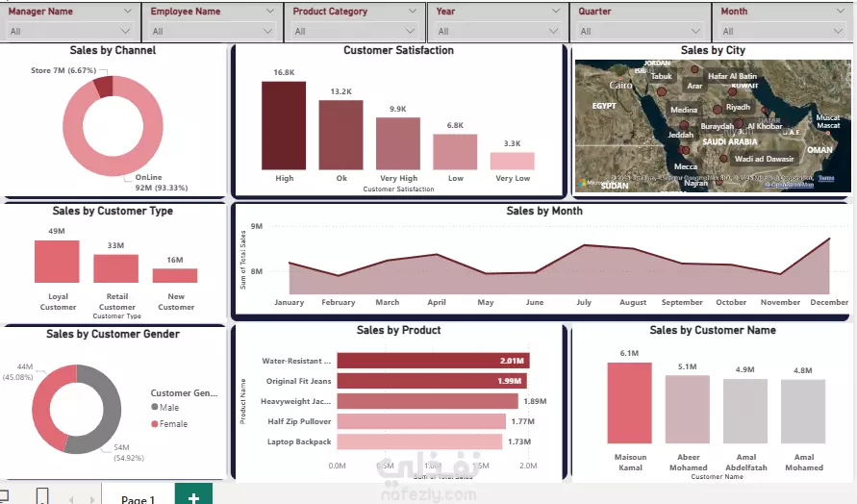The width and height of the screenshot is (857, 504).
Task: Open the OpenStreetMap attribution link
Action: pos(789,185)
